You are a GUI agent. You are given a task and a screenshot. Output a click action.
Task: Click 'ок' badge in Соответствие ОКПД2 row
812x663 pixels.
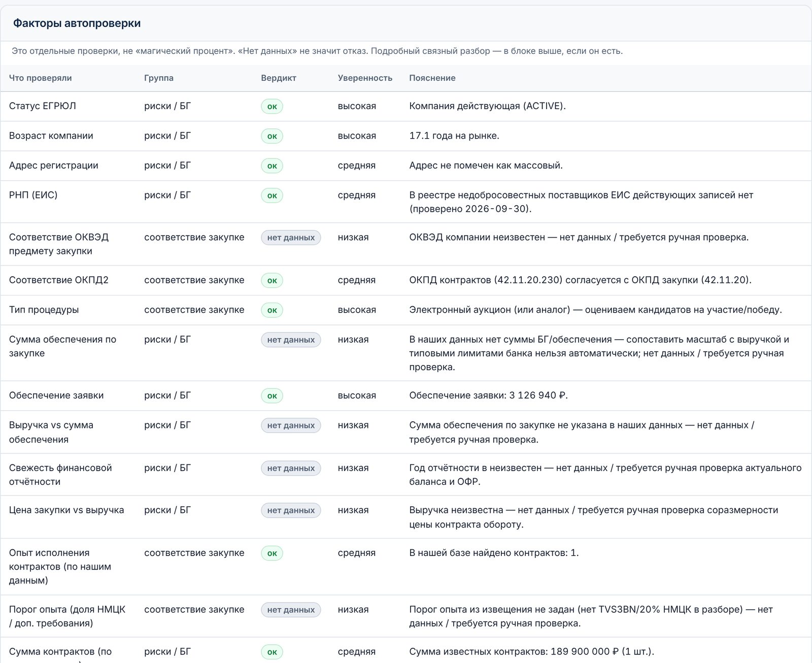tap(272, 280)
